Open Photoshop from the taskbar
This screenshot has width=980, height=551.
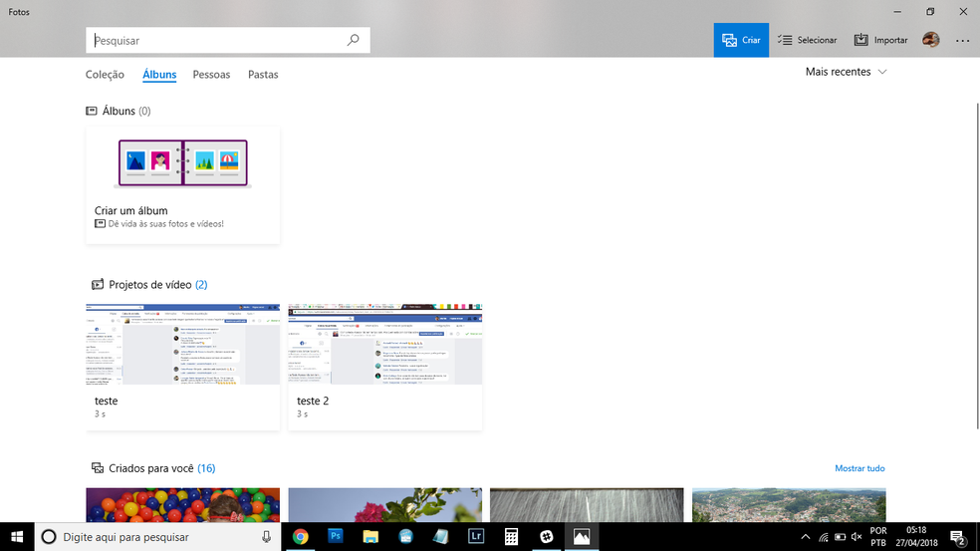[x=336, y=537]
